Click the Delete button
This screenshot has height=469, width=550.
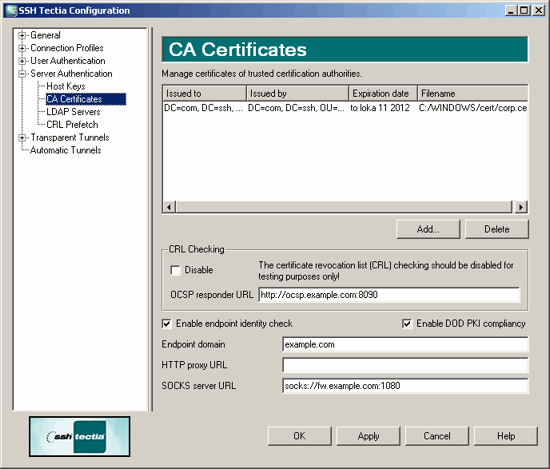pos(497,229)
